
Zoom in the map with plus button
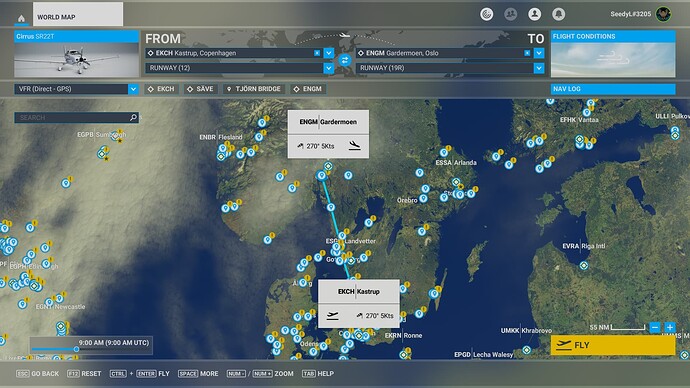[670, 327]
